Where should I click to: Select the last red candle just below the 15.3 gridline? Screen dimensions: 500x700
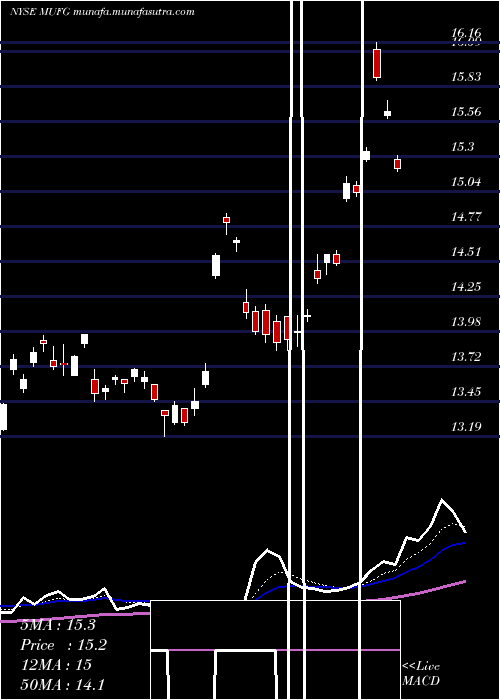click(397, 163)
